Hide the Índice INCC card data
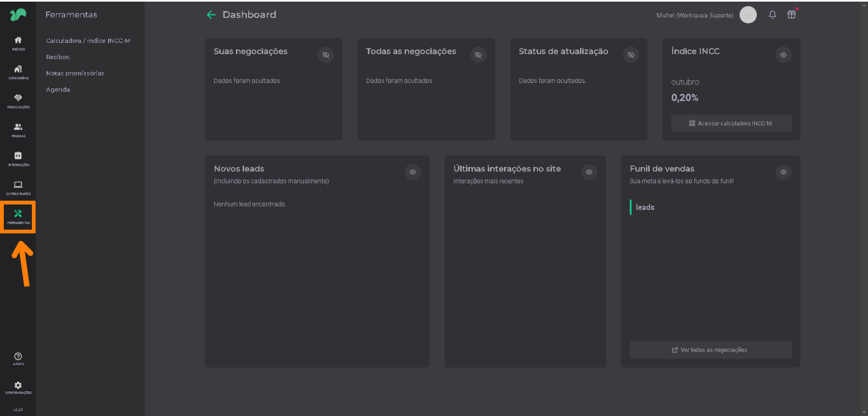 783,55
